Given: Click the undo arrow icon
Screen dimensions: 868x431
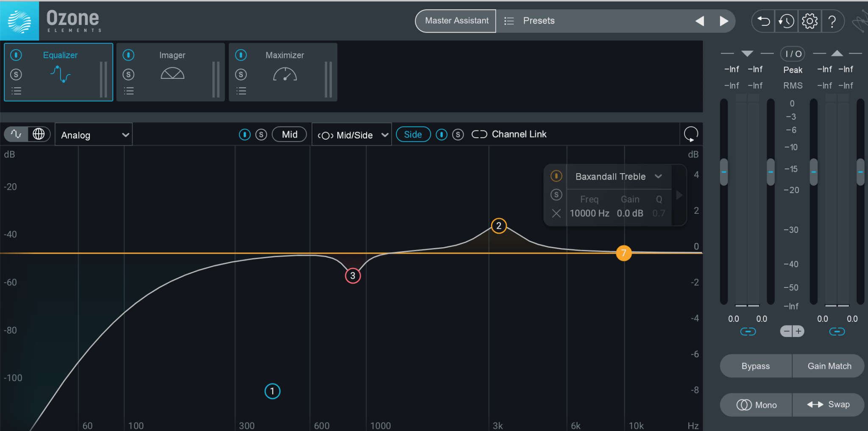Looking at the screenshot, I should coord(763,21).
